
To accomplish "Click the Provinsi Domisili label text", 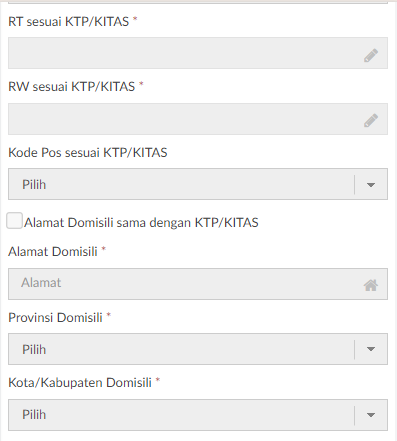I will click(x=55, y=318).
